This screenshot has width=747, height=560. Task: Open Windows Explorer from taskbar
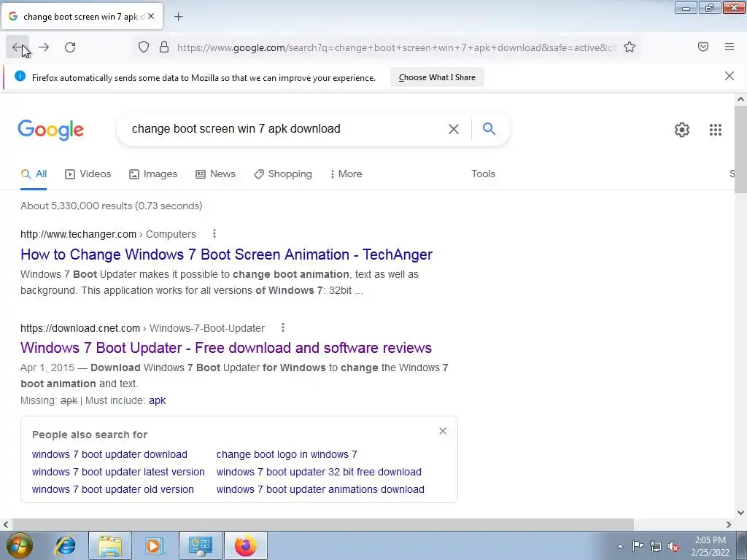click(x=110, y=545)
